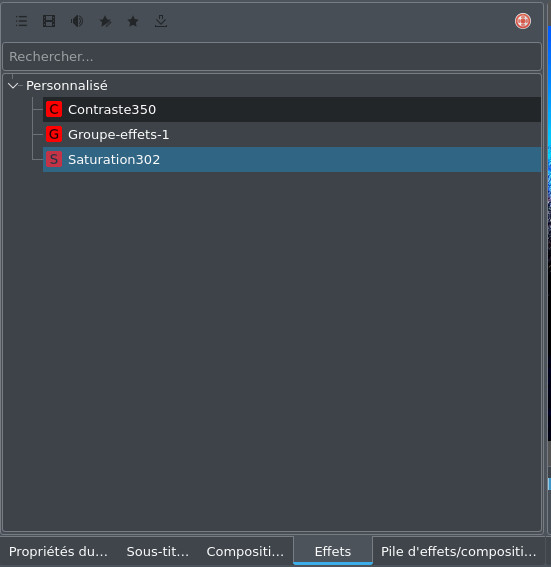Filter to video effects with film icon

click(49, 21)
